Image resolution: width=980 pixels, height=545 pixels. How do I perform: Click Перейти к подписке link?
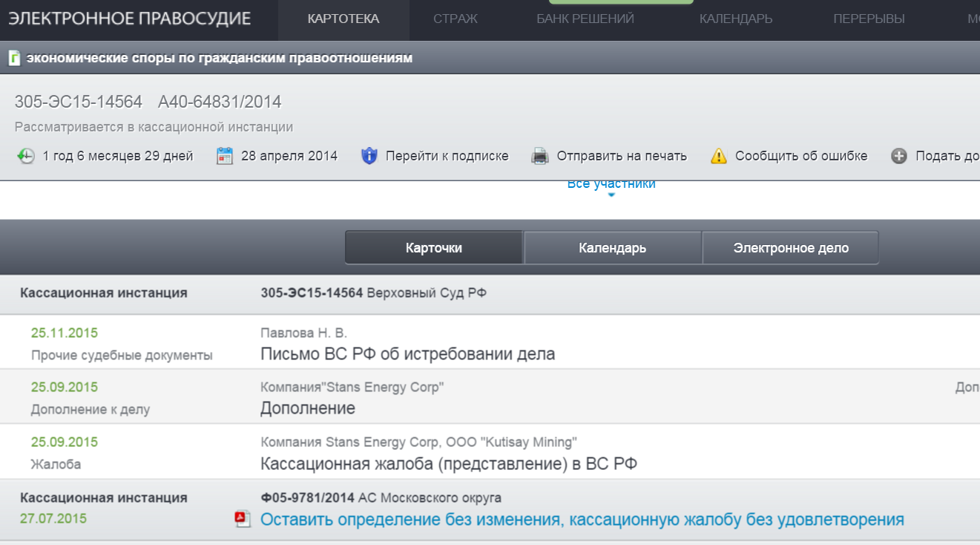click(447, 156)
